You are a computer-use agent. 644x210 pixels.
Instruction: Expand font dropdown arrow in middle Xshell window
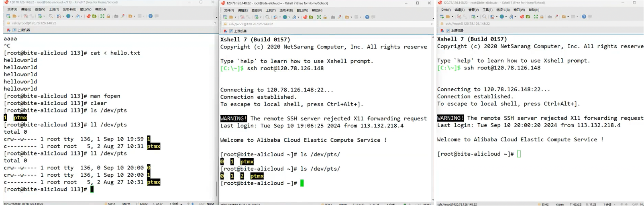(x=298, y=17)
